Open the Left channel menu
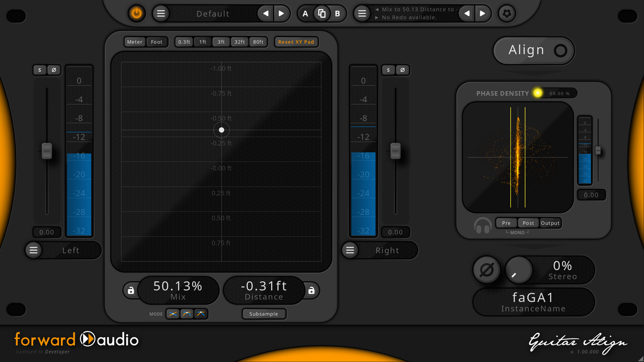Screen dimensions: 644x362 (34, 250)
